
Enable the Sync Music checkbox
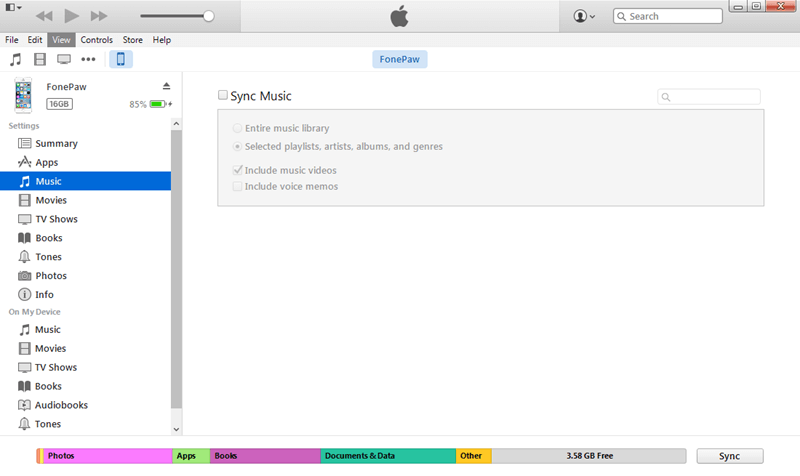coord(222,95)
